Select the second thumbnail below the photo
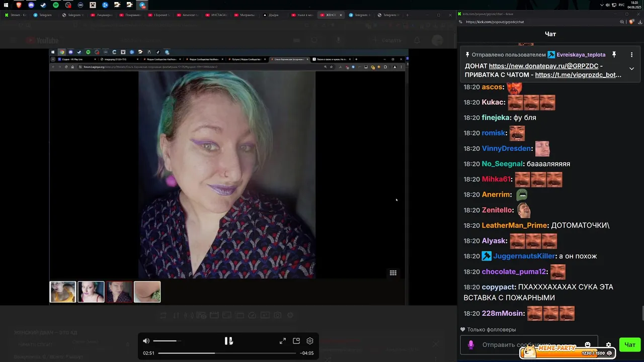This screenshot has height=362, width=644. pyautogui.click(x=91, y=292)
